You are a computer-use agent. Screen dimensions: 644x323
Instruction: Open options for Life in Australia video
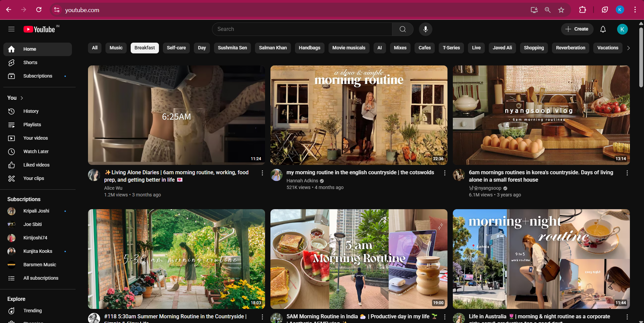point(627,317)
